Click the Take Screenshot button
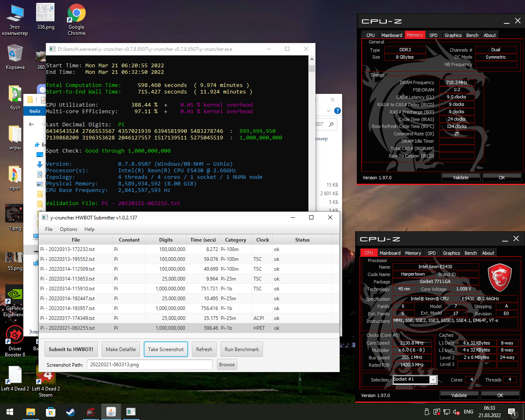Screen dimensions: 525x420 click(x=166, y=349)
